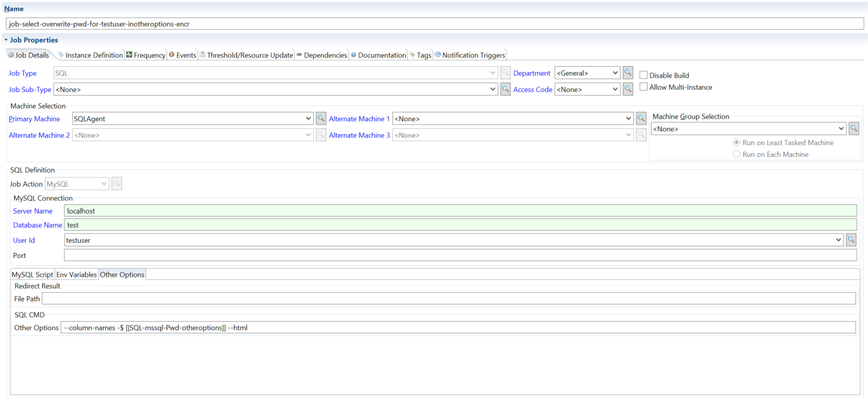The height and width of the screenshot is (398, 868).
Task: Open the Access Code dropdown
Action: 615,90
